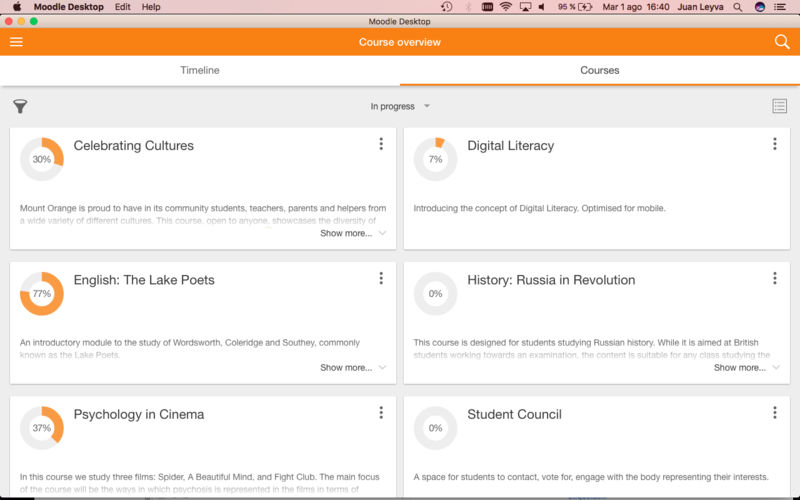Open the course filter funnel icon
This screenshot has height=500, width=800.
coord(20,106)
